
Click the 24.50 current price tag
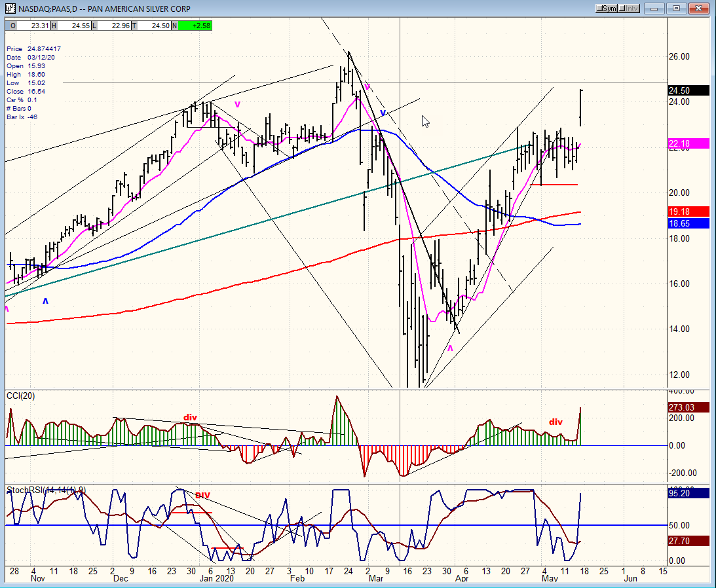(688, 90)
